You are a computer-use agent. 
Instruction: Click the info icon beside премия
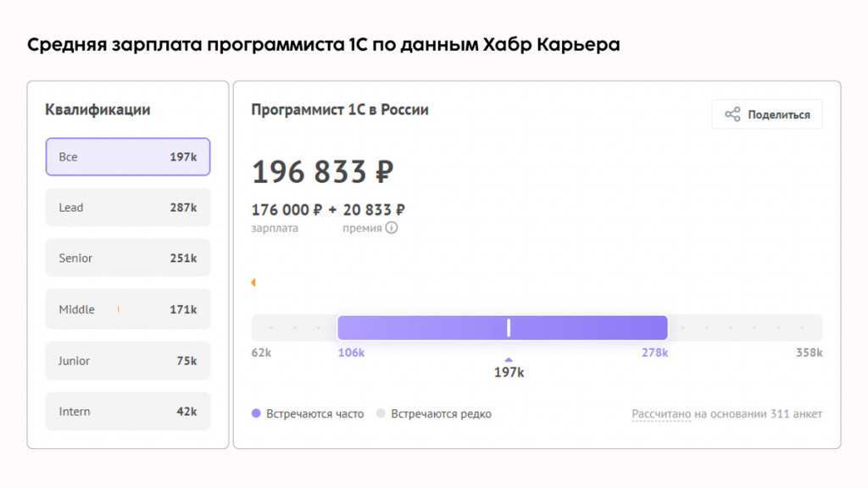tap(392, 228)
